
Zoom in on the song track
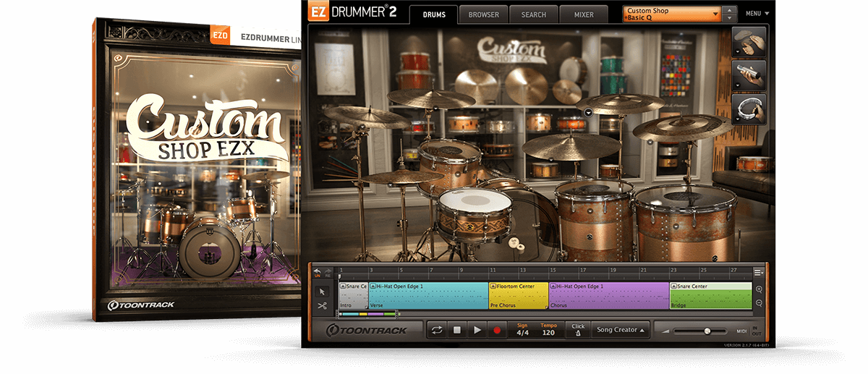[759, 289]
